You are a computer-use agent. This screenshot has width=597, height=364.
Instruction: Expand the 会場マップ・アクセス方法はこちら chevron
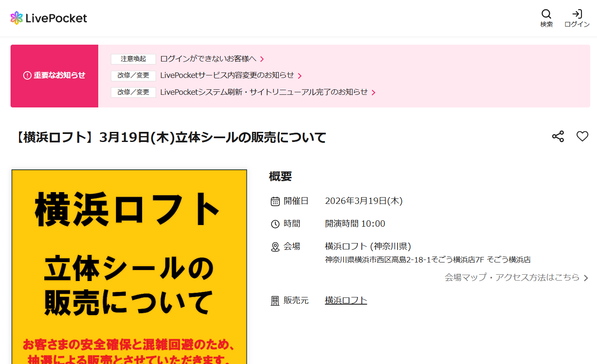pos(586,278)
